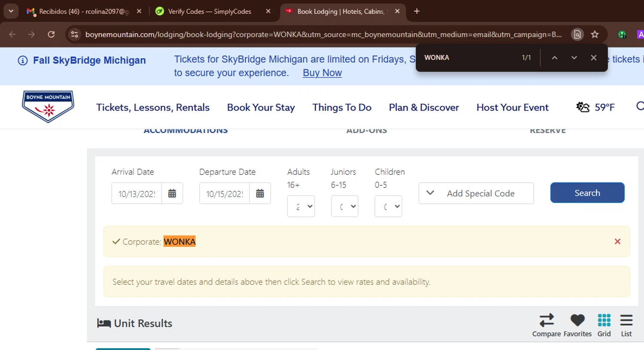Open the page search lens icon in the address bar
This screenshot has height=350, width=644.
tap(577, 34)
